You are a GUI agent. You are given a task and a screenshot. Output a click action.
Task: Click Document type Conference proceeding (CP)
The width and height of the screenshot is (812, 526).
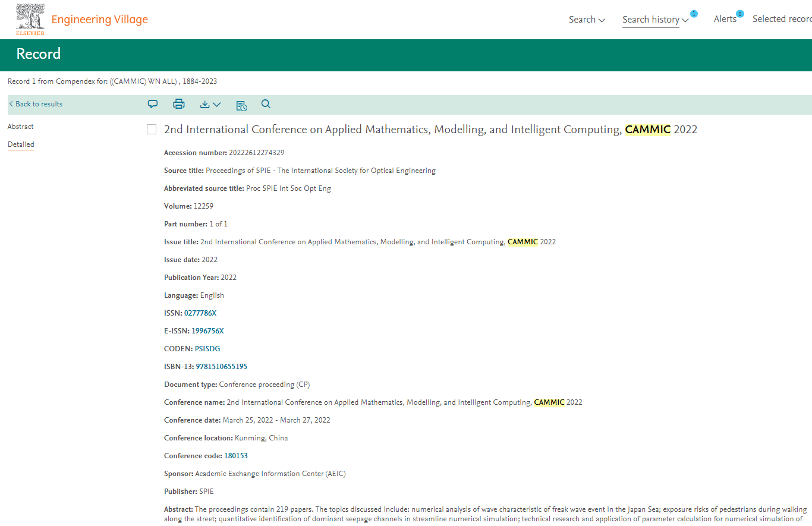pos(265,385)
